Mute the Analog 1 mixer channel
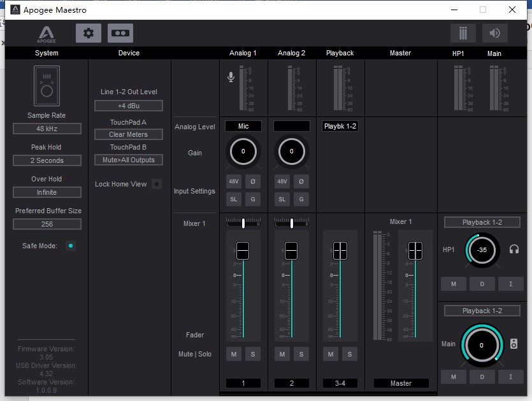The width and height of the screenshot is (532, 401). click(234, 354)
